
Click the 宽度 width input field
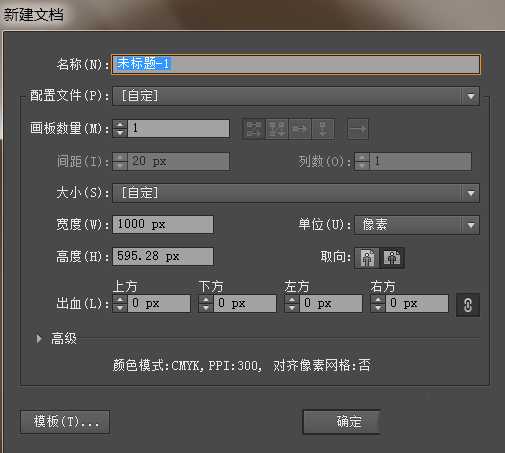click(x=163, y=224)
